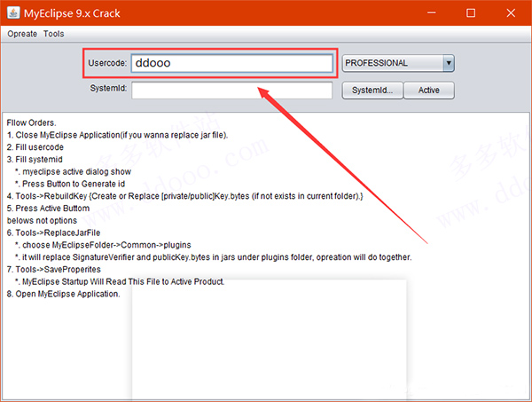Click the Java app icon in title bar
Image resolution: width=532 pixels, height=402 pixels.
point(13,13)
